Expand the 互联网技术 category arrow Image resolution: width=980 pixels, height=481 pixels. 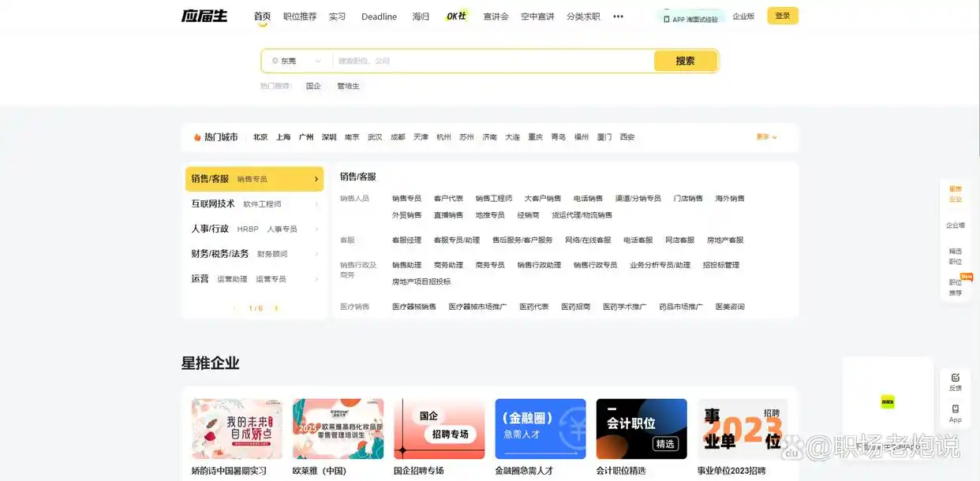click(x=317, y=203)
